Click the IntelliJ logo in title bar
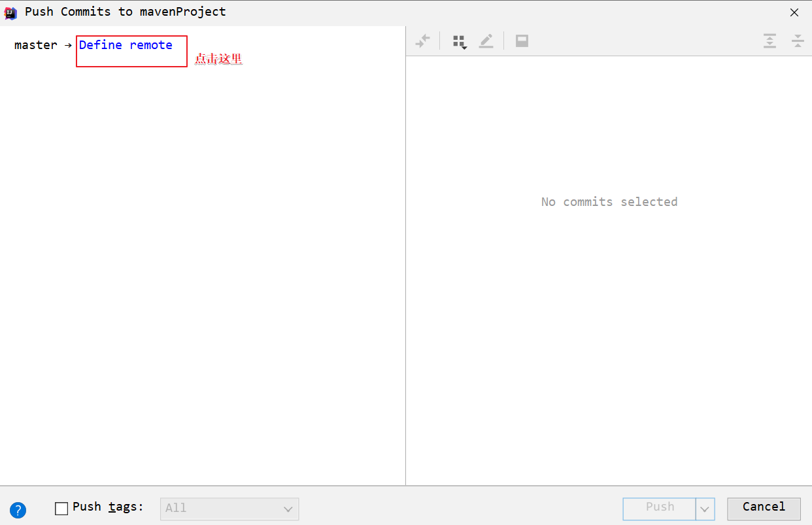Viewport: 812px width, 525px height. tap(10, 12)
